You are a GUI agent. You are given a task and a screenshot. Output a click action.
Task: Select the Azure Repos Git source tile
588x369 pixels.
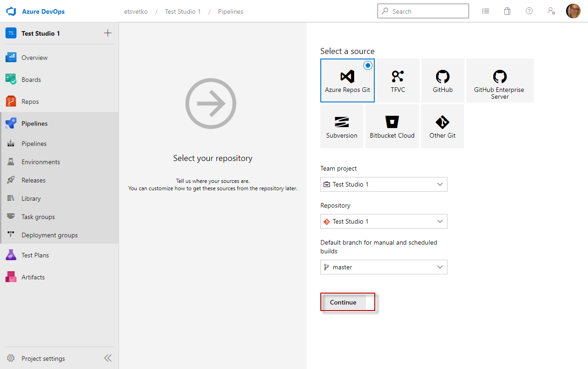347,80
